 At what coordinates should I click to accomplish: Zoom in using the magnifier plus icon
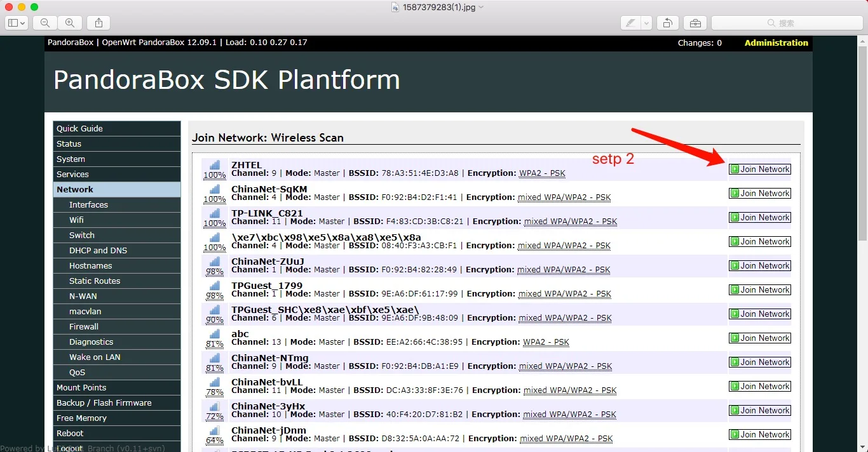click(70, 23)
